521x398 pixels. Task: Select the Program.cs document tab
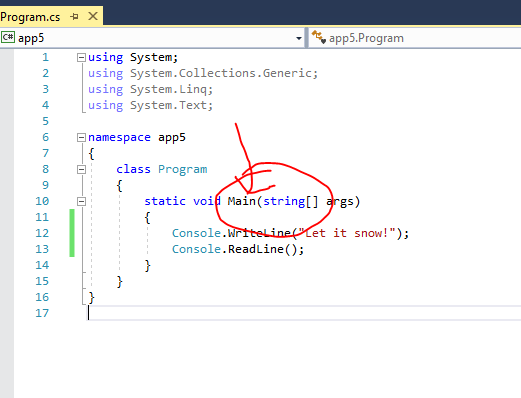pos(30,17)
